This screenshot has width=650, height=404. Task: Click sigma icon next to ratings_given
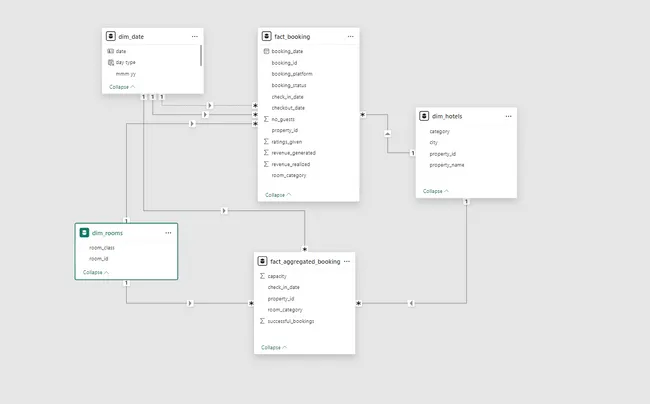pos(266,141)
